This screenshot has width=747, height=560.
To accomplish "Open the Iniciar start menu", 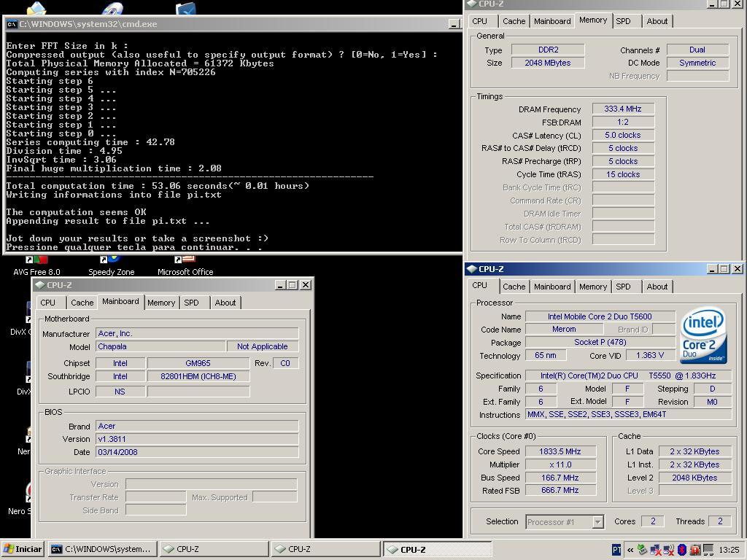I will tap(23, 549).
